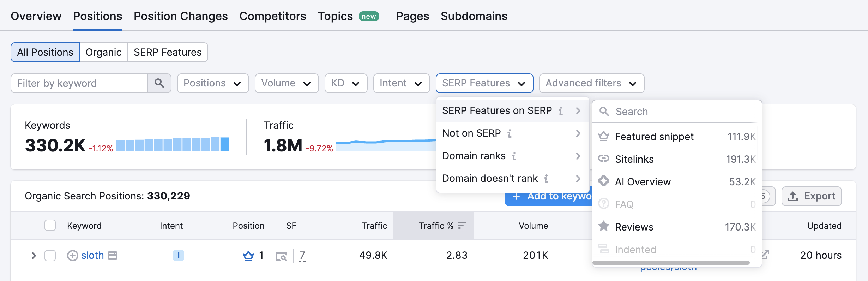
Task: Sort by the Position column header
Action: tap(248, 226)
